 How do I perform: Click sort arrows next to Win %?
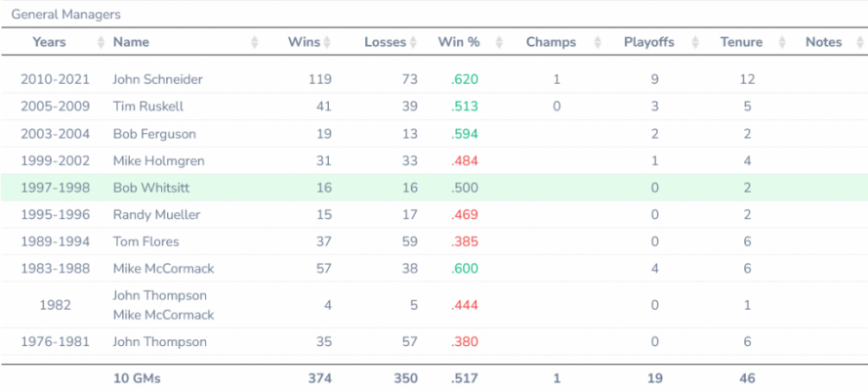499,42
